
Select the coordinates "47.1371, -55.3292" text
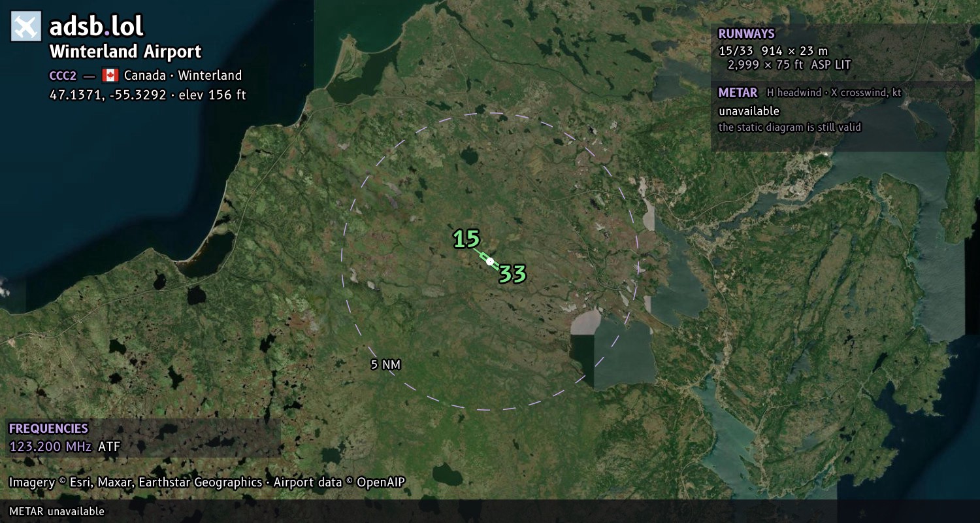[x=108, y=95]
